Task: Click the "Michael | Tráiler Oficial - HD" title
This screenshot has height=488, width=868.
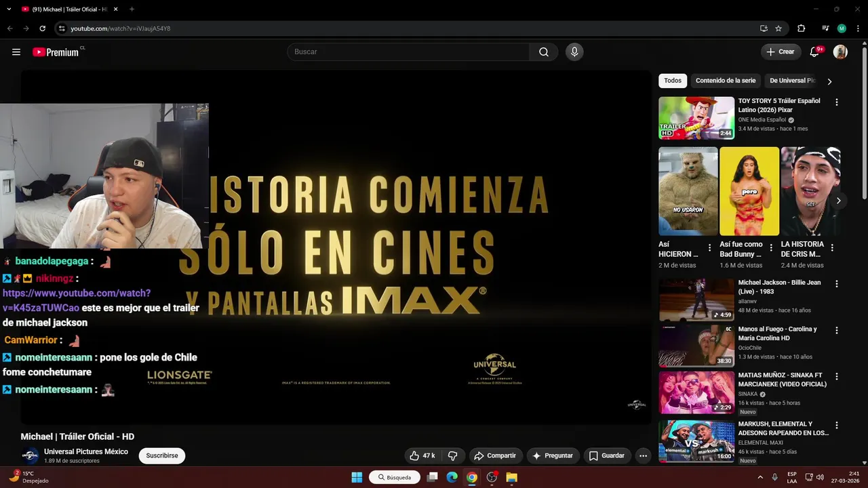Action: pyautogui.click(x=77, y=436)
